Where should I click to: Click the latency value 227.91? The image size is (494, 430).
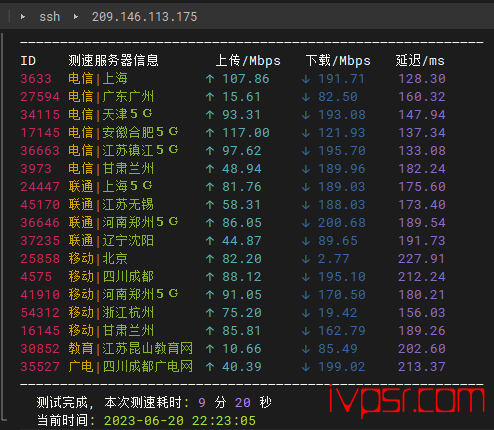click(421, 259)
